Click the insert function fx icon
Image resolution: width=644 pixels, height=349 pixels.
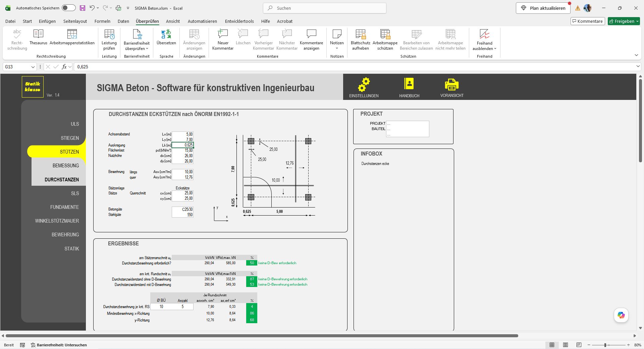(x=64, y=67)
